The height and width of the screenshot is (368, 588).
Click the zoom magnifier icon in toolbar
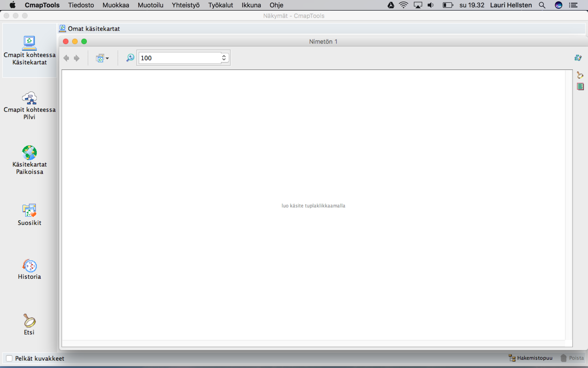pyautogui.click(x=130, y=58)
